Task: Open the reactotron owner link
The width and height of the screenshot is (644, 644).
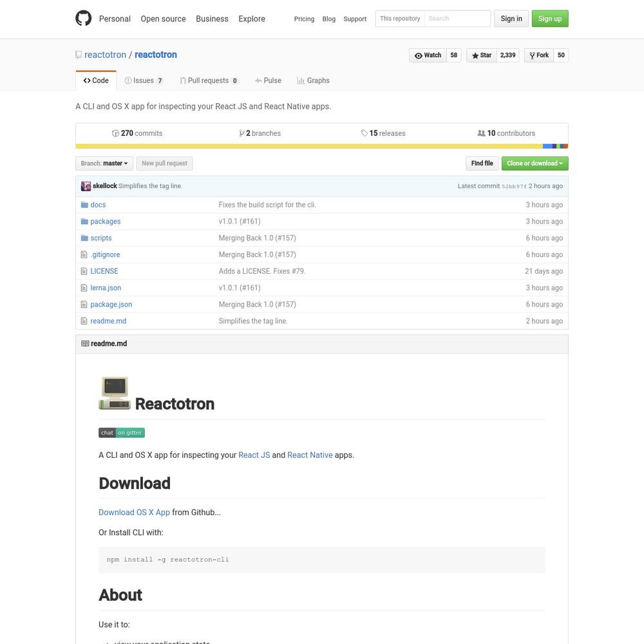Action: point(105,55)
